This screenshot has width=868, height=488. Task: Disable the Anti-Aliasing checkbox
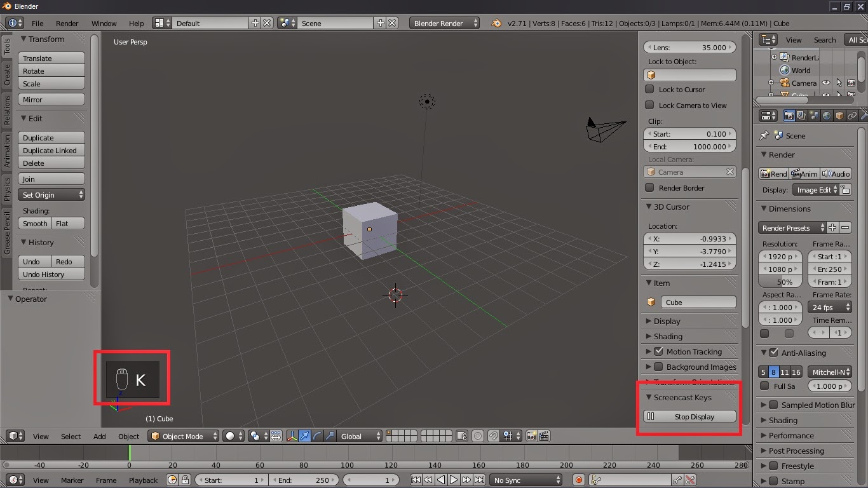773,353
